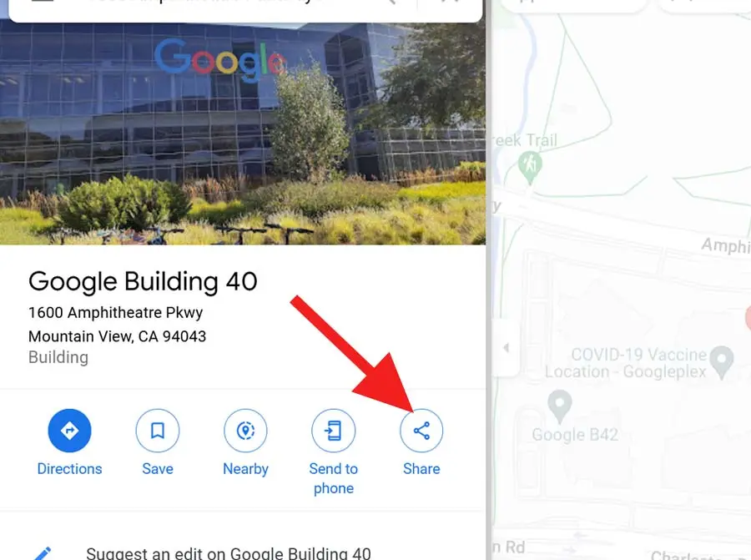Click the Directions text label

(69, 468)
